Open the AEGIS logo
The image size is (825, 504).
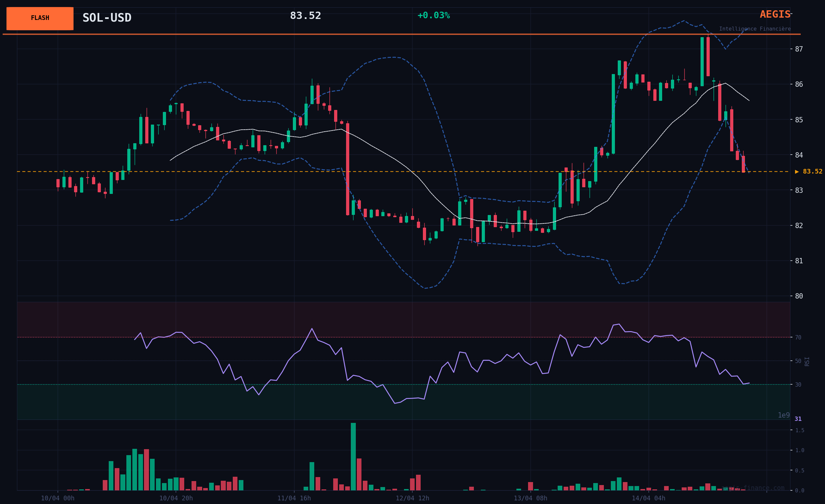pos(775,14)
